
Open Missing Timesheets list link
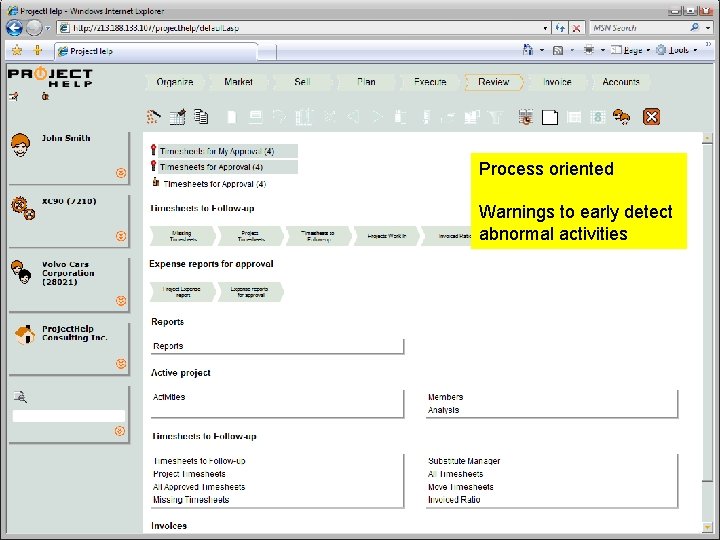[x=191, y=500]
